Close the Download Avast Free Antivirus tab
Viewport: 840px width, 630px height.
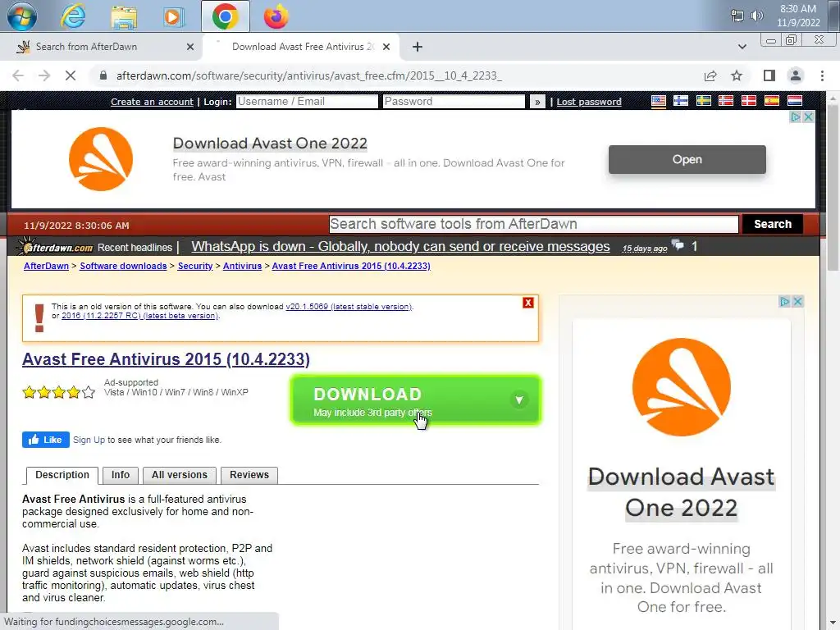386,47
